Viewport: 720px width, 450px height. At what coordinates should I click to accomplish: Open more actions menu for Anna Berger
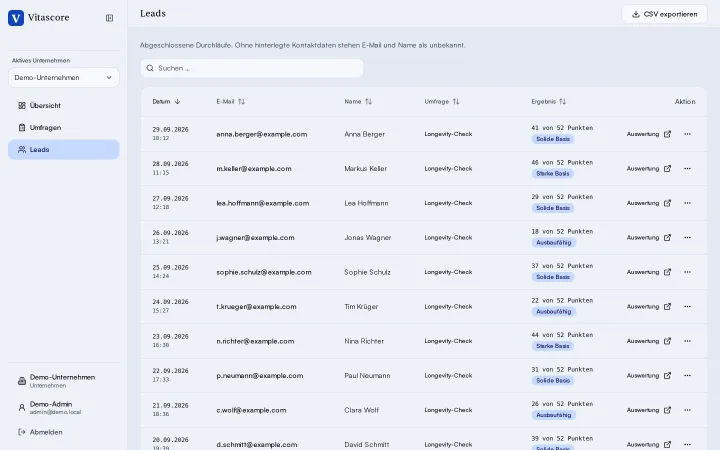coord(687,134)
